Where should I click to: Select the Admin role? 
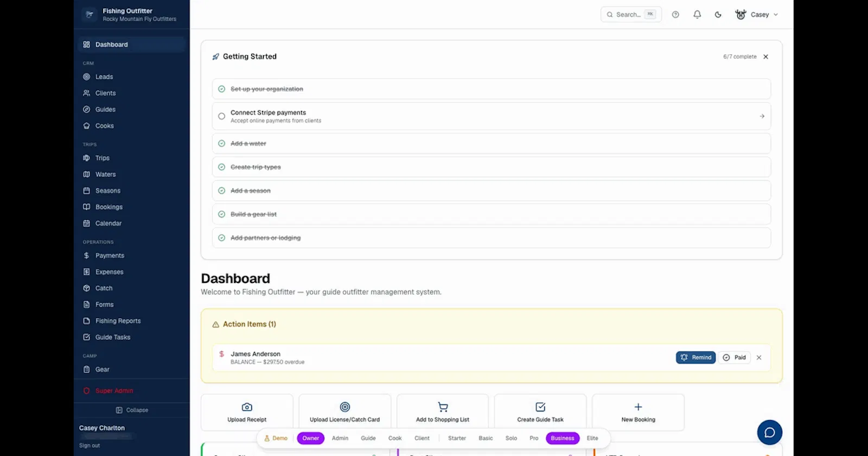[x=340, y=438]
